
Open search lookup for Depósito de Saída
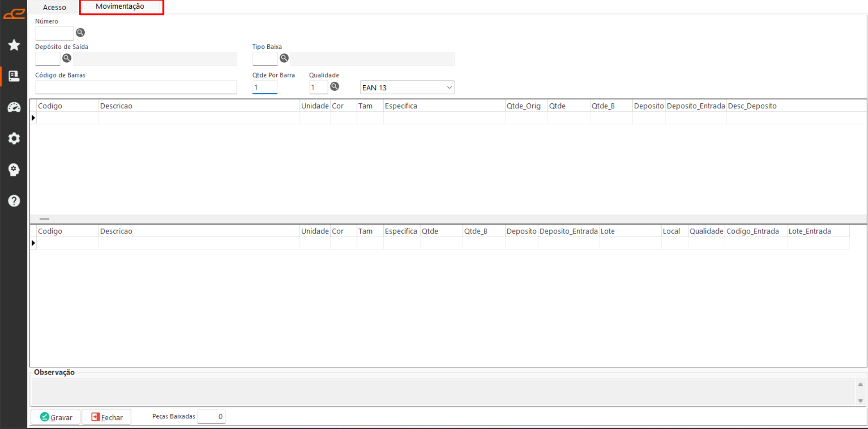[x=67, y=58]
